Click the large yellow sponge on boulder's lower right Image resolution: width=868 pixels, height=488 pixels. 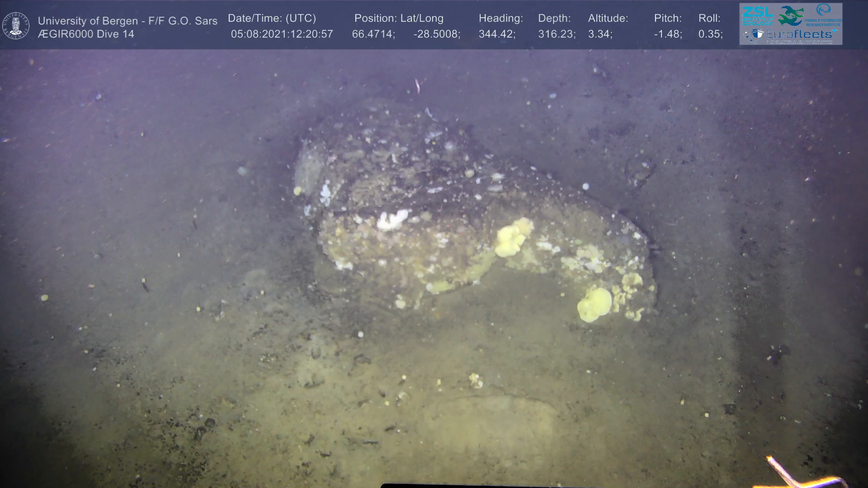[x=594, y=305]
